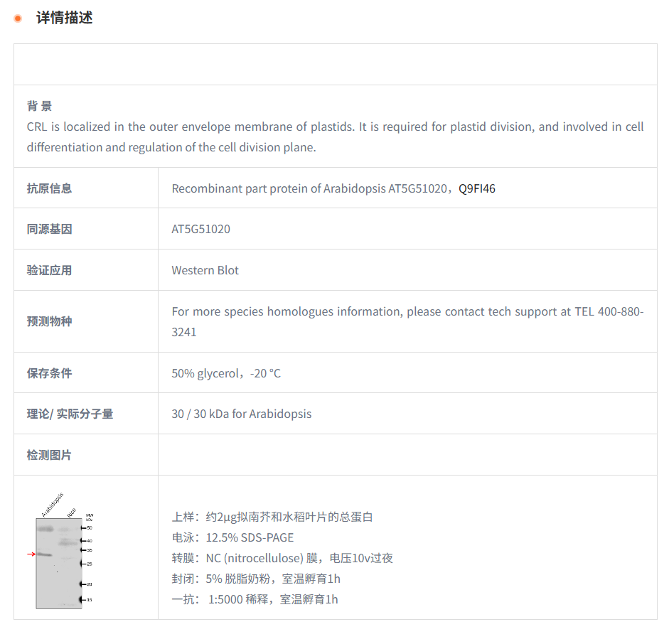Viewport: 669px width, 644px height.
Task: Select the 抗原信息 row label
Action: click(49, 188)
